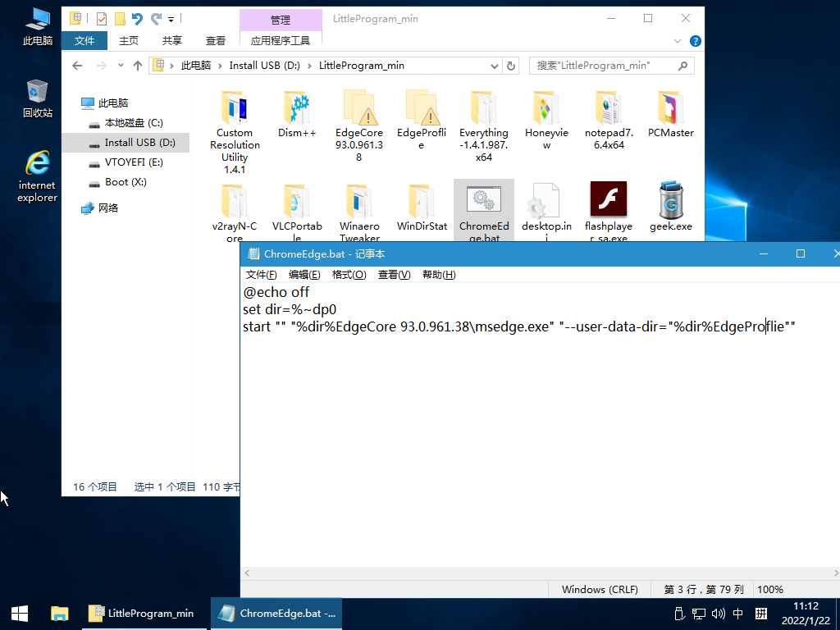Click the ChromeEdge.bat Notepad taskbar button
This screenshot has height=630, width=840.
(x=276, y=614)
